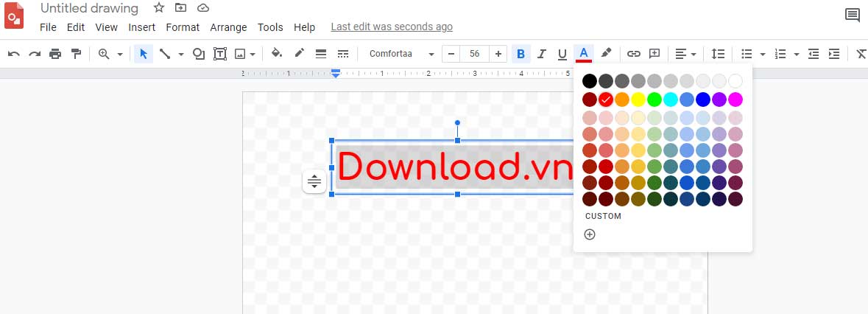Open the Shape tool
The height and width of the screenshot is (314, 868).
pos(199,54)
